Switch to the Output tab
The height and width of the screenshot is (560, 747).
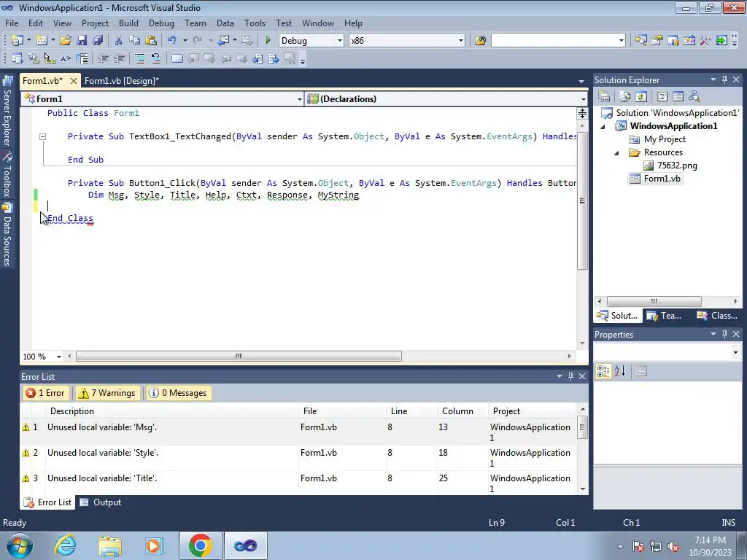101,502
